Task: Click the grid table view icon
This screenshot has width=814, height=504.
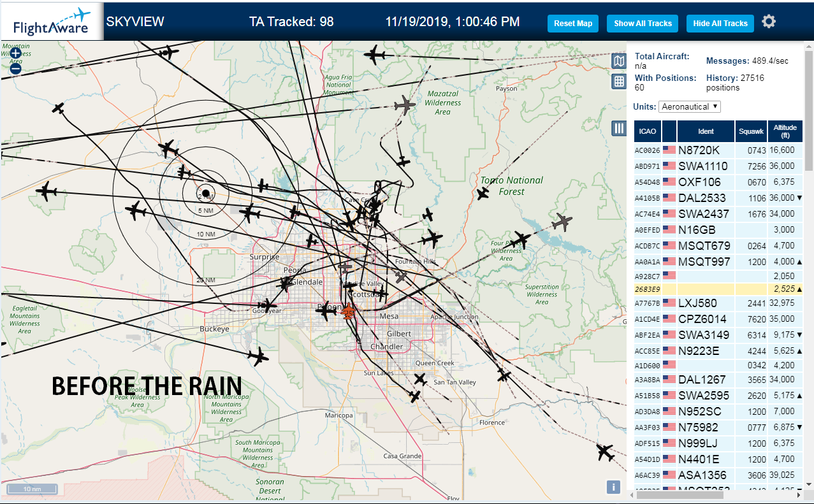Action: tap(618, 82)
